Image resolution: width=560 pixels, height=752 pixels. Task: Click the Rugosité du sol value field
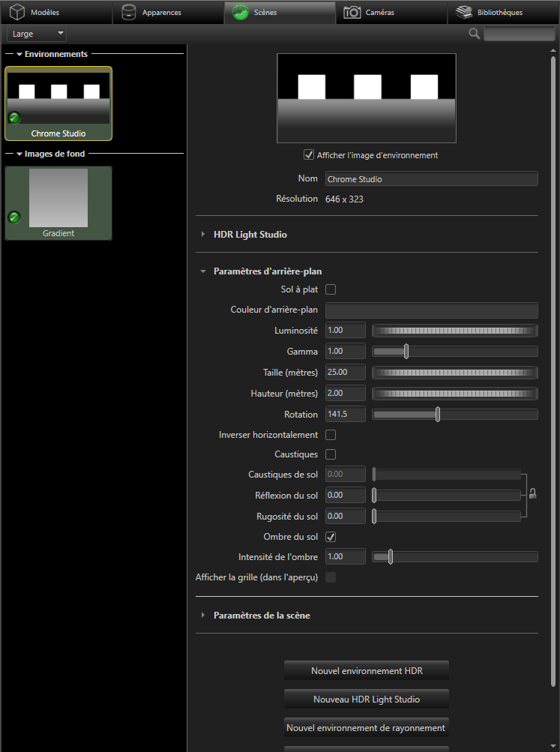345,516
